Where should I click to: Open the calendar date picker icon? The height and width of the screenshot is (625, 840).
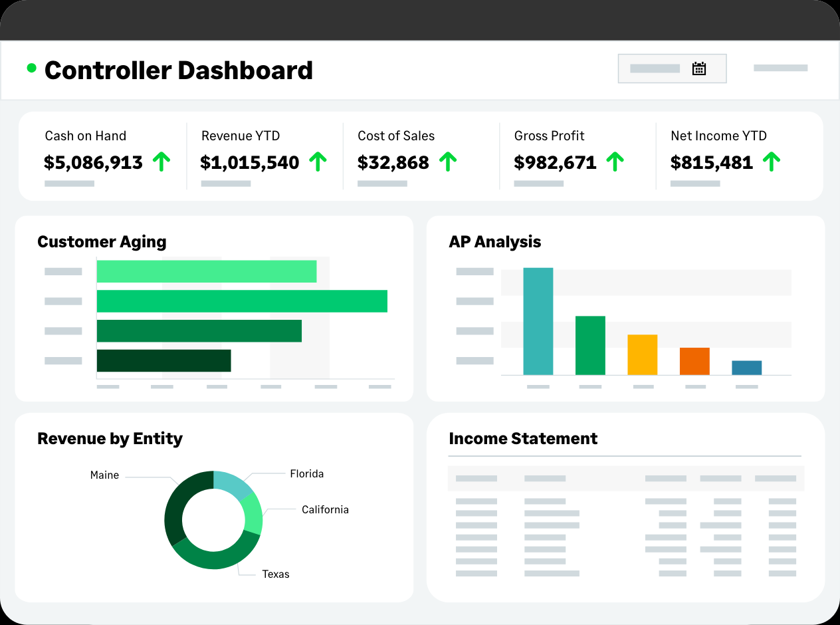(x=698, y=68)
